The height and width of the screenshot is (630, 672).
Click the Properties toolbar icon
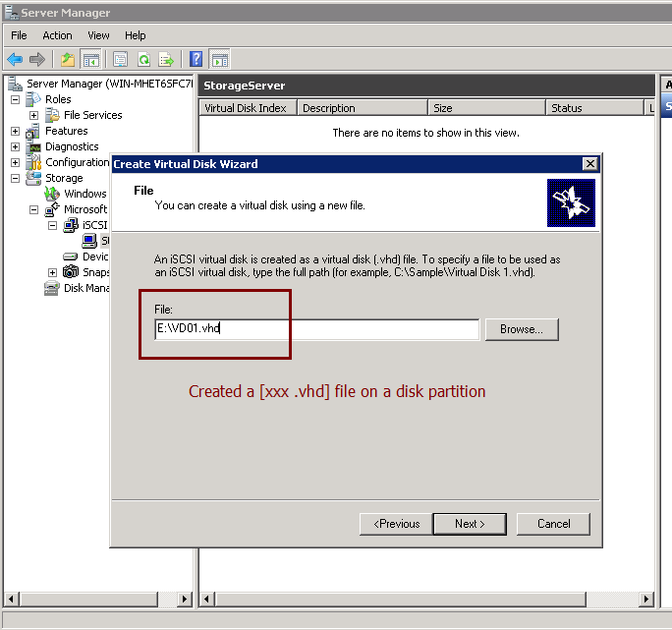[x=121, y=59]
